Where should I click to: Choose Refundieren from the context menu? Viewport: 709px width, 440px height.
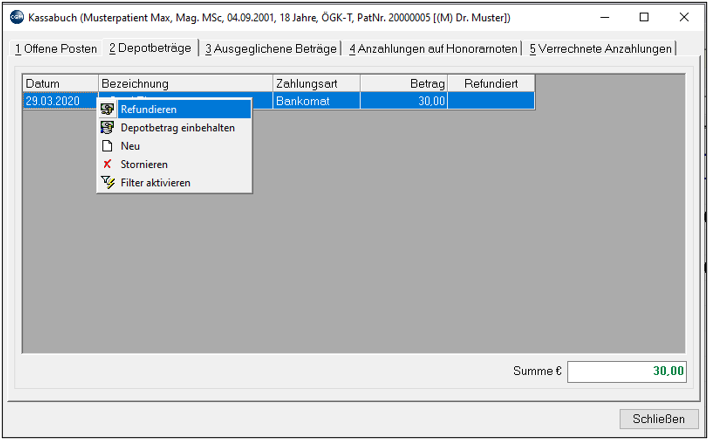coord(175,109)
